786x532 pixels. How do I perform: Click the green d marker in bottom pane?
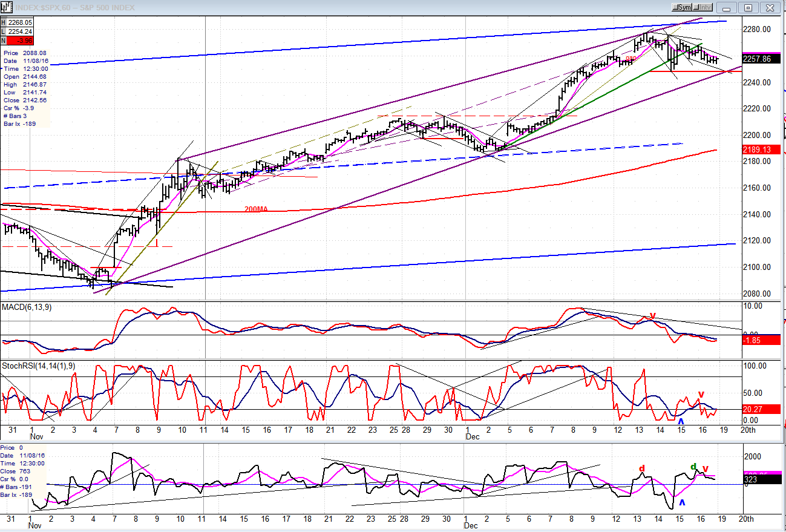pyautogui.click(x=693, y=466)
